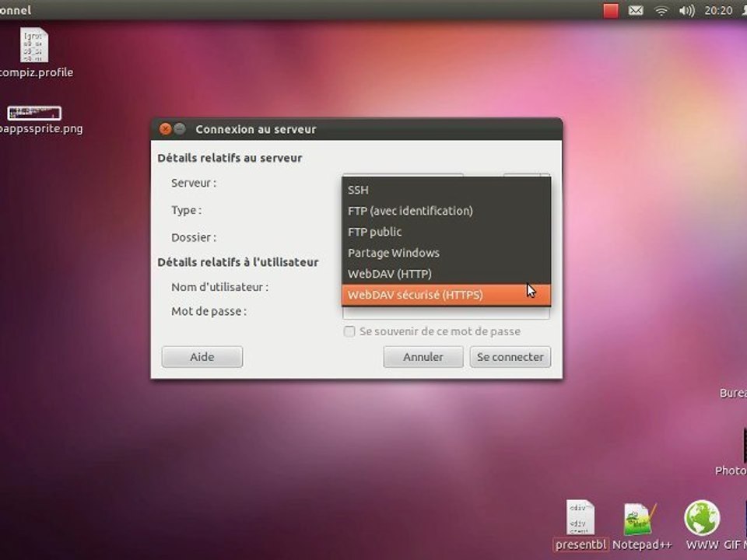Viewport: 747px width, 560px height.
Task: Focus the Mot de passe input field
Action: pos(446,313)
